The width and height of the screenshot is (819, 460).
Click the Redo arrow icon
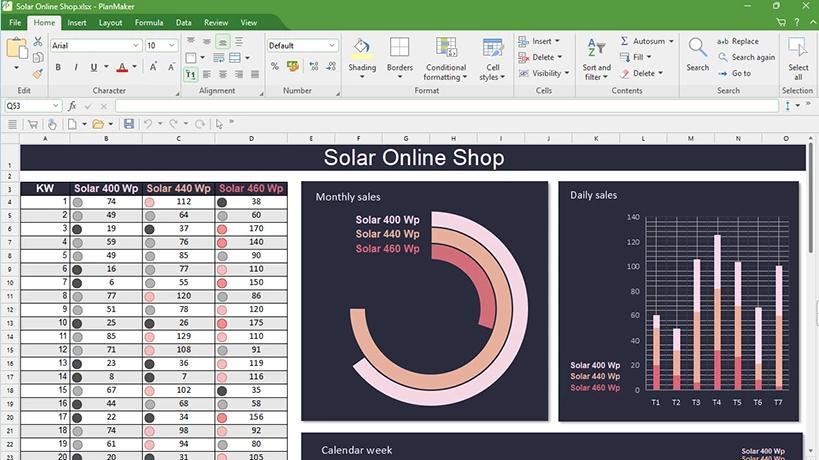173,124
